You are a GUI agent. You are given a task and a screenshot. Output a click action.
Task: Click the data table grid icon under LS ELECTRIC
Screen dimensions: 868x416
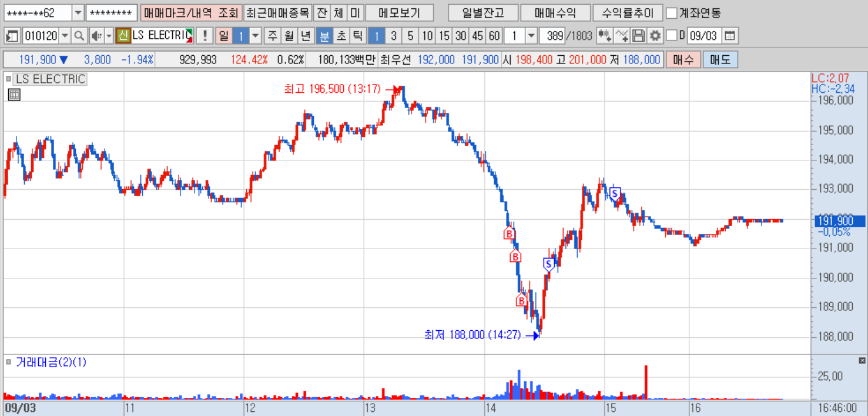[14, 95]
